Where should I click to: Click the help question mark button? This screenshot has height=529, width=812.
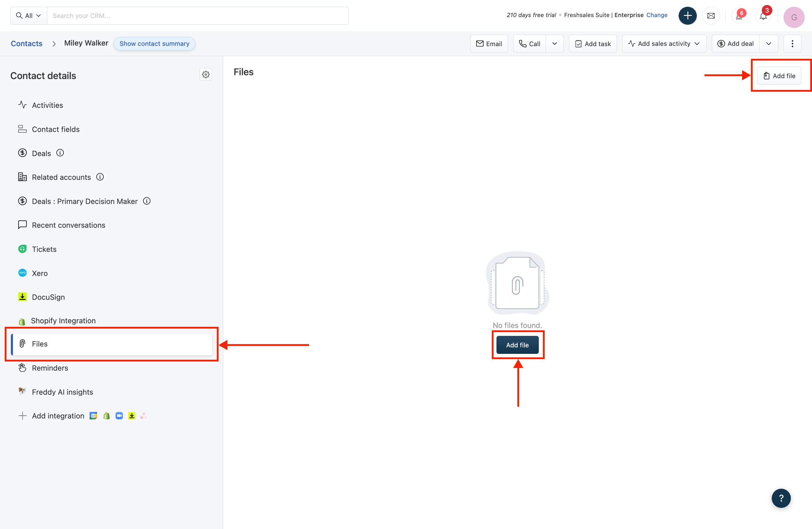coord(781,498)
